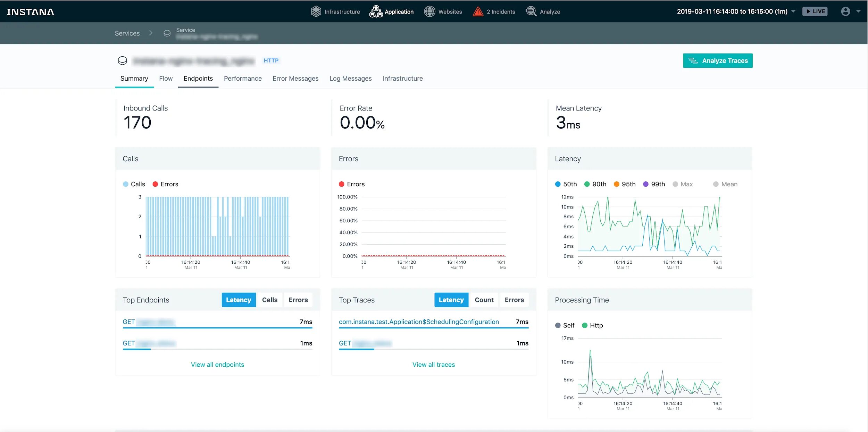Toggle the Max series in the Latency legend
This screenshot has height=432, width=868.
point(683,184)
